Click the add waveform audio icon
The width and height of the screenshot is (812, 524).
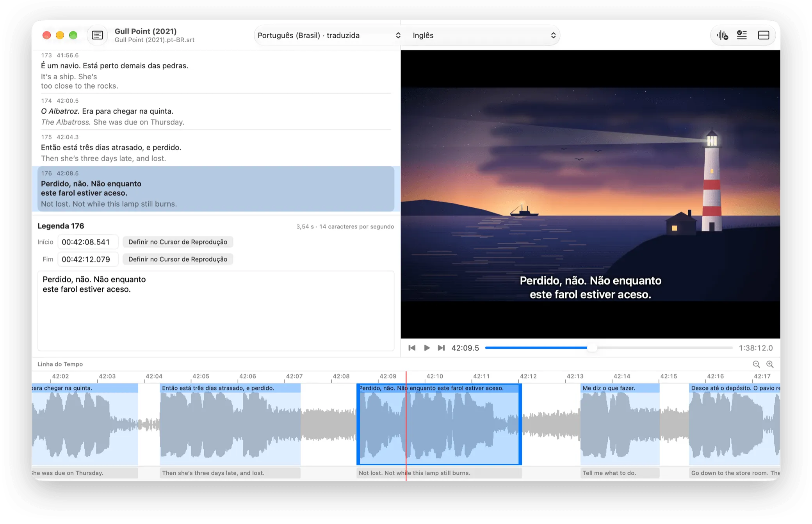pyautogui.click(x=722, y=35)
